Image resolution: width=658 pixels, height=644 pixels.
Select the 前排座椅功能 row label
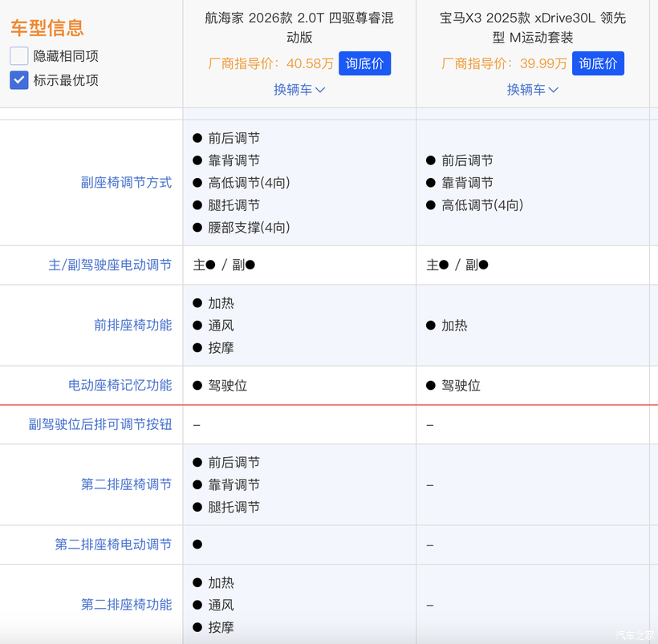[x=132, y=325]
